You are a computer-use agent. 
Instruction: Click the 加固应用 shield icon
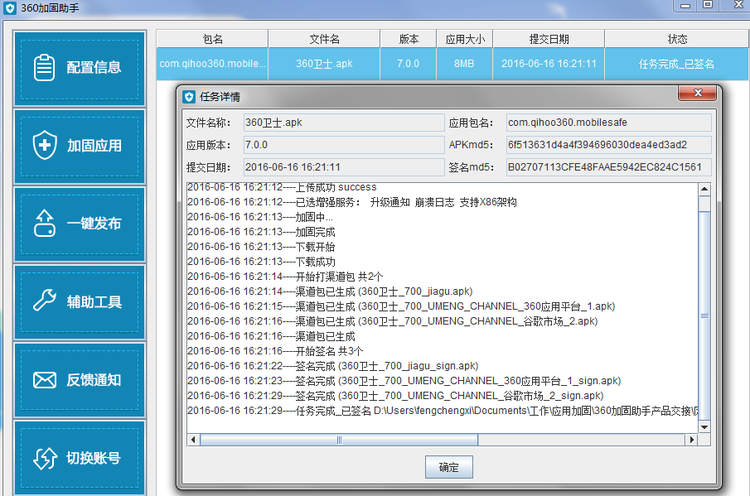point(44,145)
